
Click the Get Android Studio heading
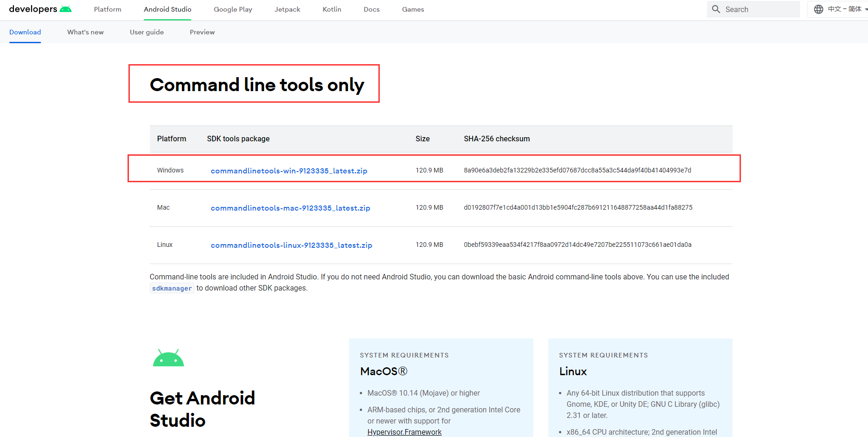(x=202, y=409)
